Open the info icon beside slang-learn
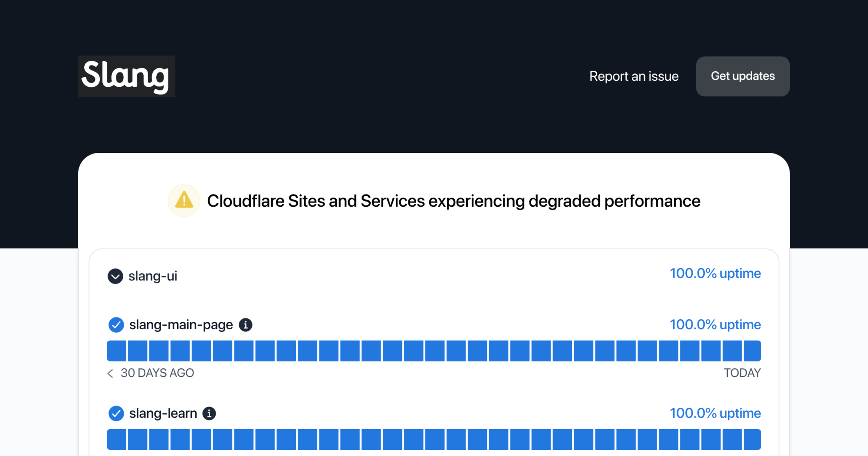The width and height of the screenshot is (868, 456). click(x=209, y=413)
